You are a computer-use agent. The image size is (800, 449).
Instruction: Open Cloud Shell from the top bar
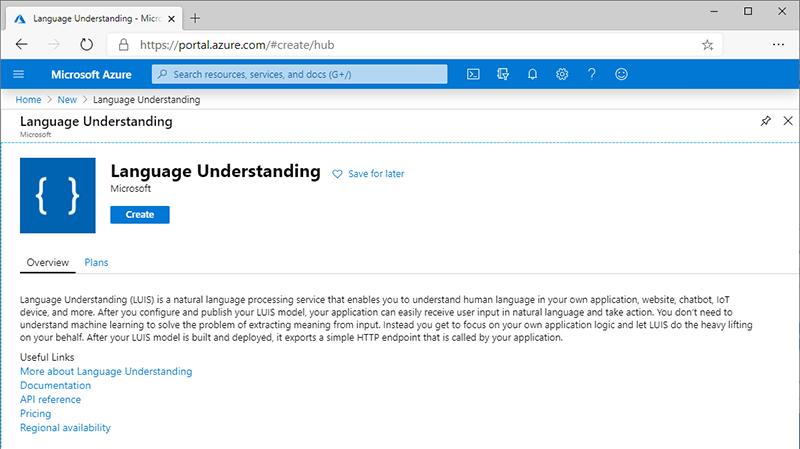coord(474,74)
